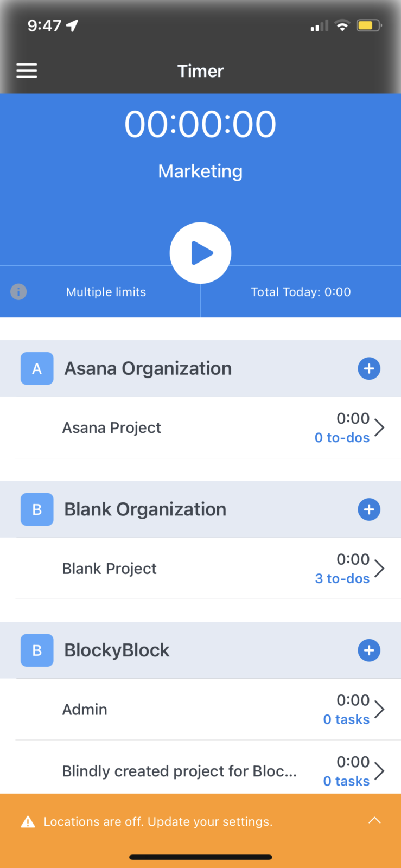View 0 to-dos for Asana Project
This screenshot has height=868, width=401.
click(342, 438)
